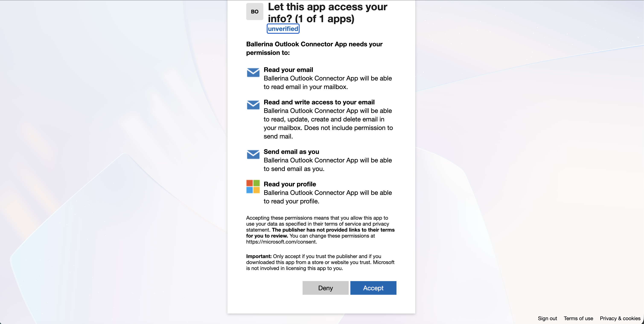This screenshot has width=644, height=324.
Task: Click the envelope icon beside Read your email
Action: [253, 73]
